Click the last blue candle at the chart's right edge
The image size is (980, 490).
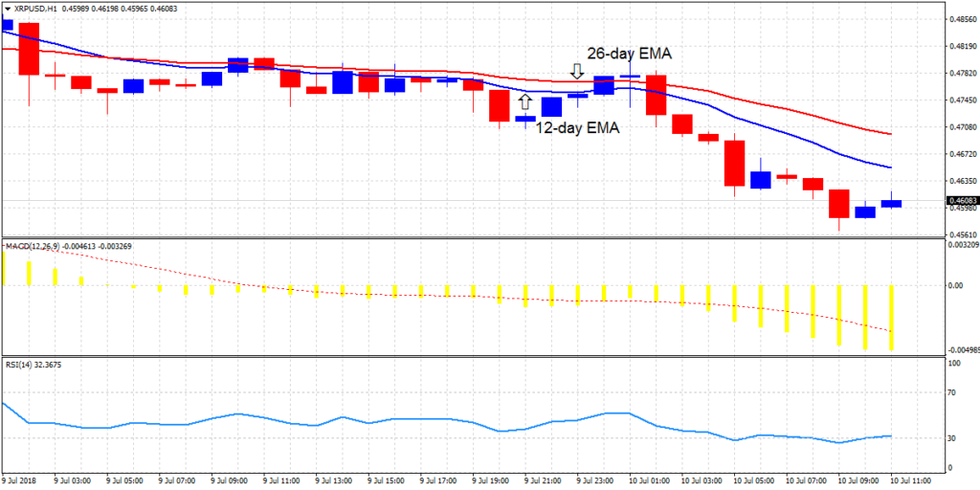[891, 203]
